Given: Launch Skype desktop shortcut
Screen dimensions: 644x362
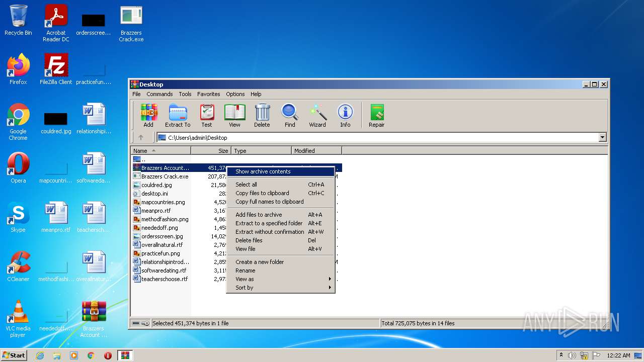Looking at the screenshot, I should (x=18, y=217).
